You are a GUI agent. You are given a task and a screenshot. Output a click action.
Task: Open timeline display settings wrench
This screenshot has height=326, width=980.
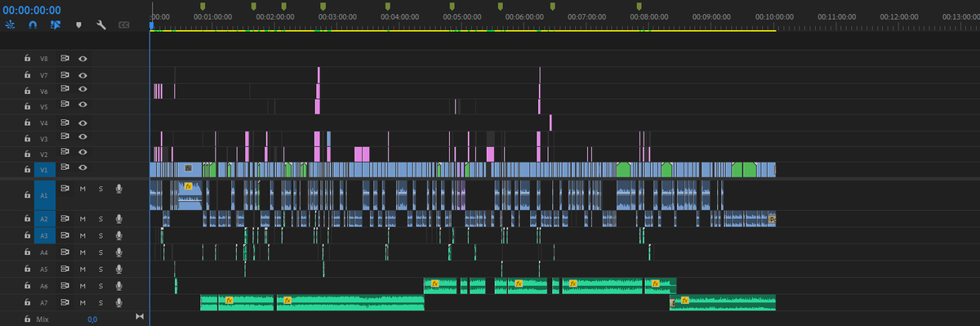[101, 25]
